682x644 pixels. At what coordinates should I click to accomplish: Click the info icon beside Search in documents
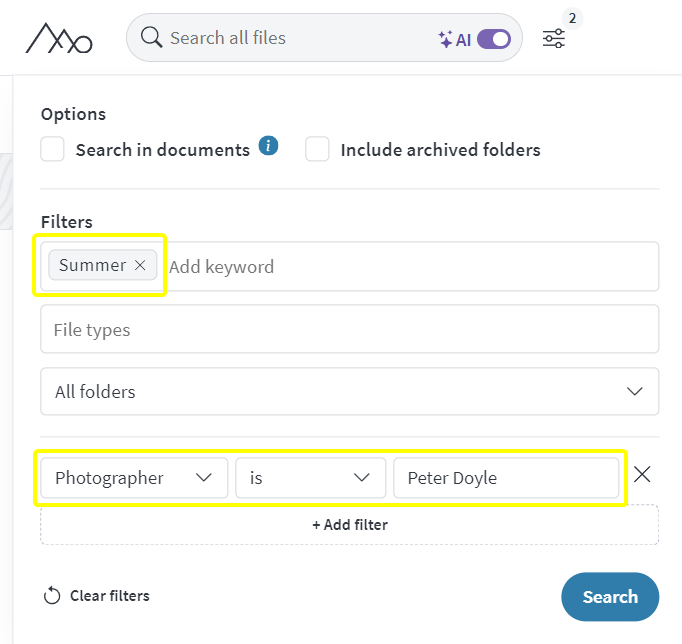pos(268,146)
